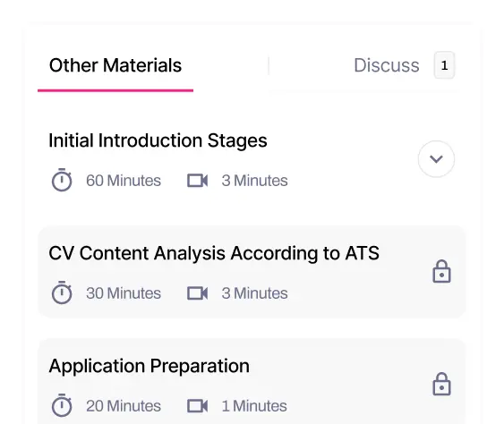The height and width of the screenshot is (424, 504).
Task: Expand Initial Introduction Stages with chevron button
Action: (436, 158)
